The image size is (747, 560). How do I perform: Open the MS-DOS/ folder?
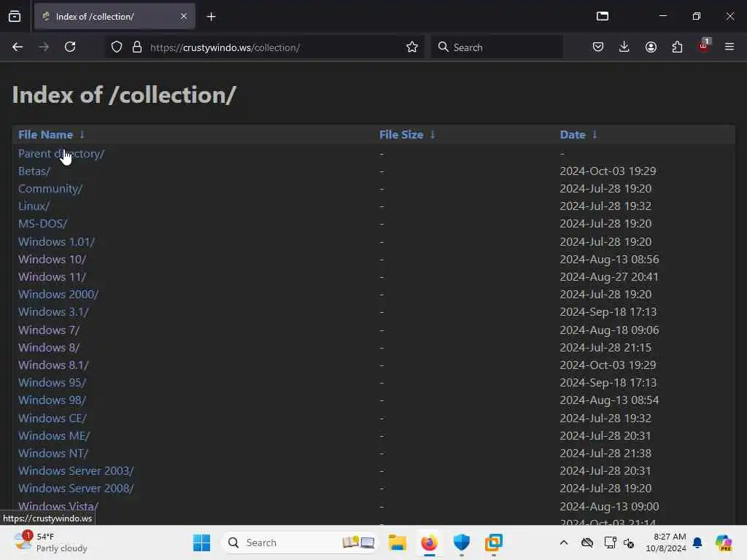(x=42, y=223)
